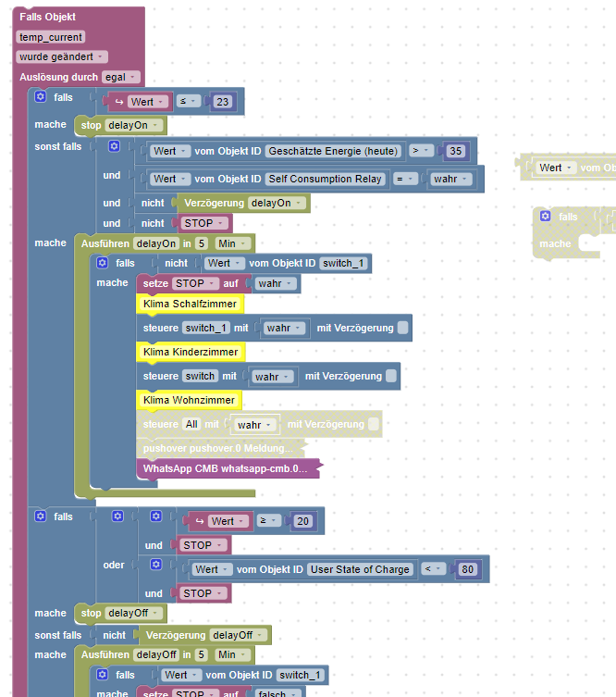Screen dimensions: 616x697
Task: Select the disabled Wert vom Objekt block at right
Action: click(x=569, y=168)
